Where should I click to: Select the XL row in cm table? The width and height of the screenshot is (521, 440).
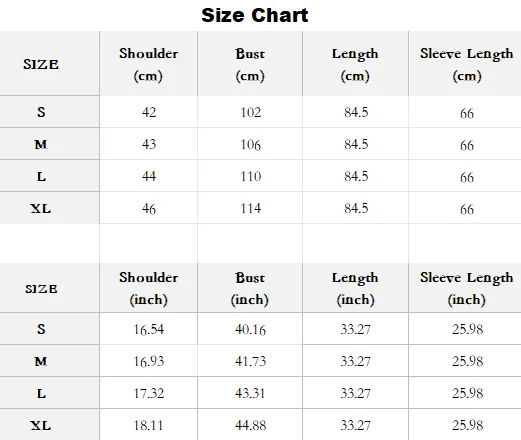(x=260, y=208)
